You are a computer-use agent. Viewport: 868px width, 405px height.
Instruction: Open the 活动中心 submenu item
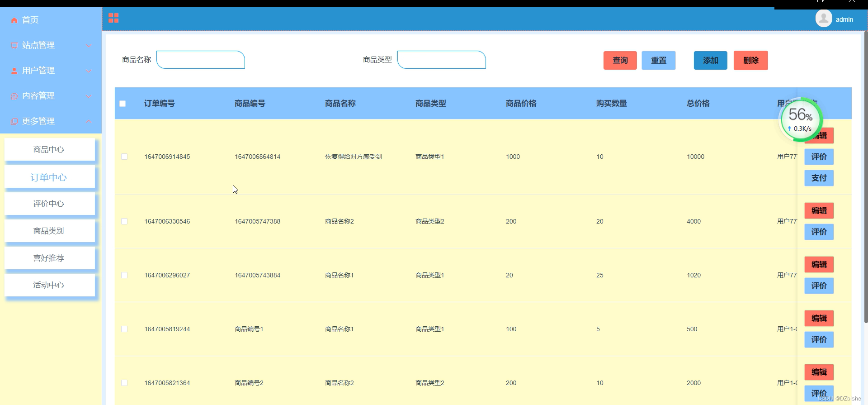pos(50,285)
